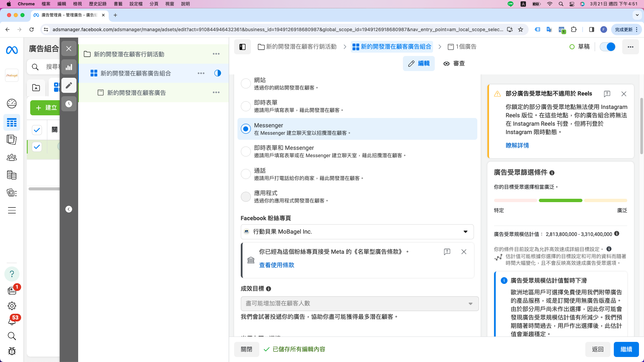Image resolution: width=644 pixels, height=362 pixels.
Task: Open help question mark icon
Action: [12, 274]
